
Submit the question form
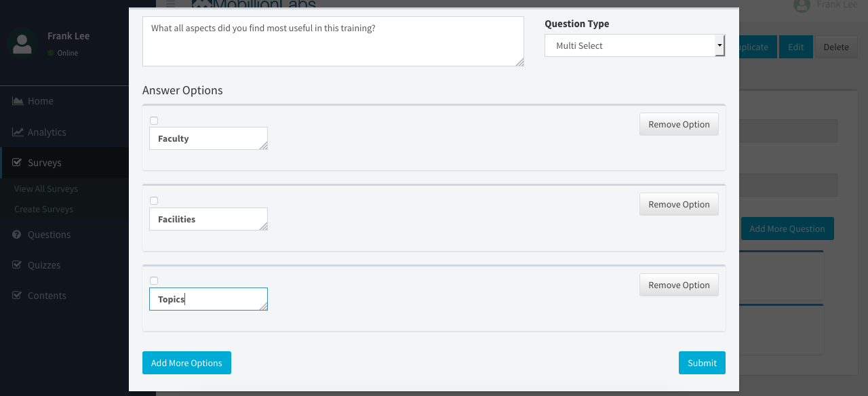point(702,363)
